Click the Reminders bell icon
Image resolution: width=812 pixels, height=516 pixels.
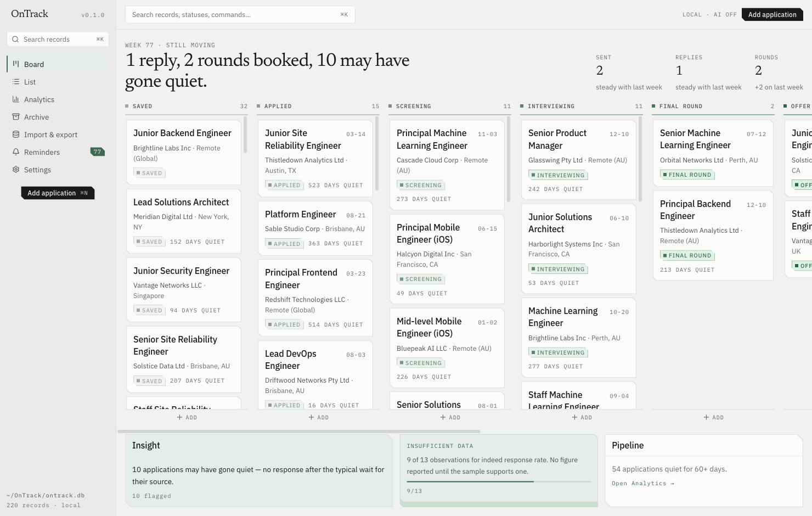point(16,152)
